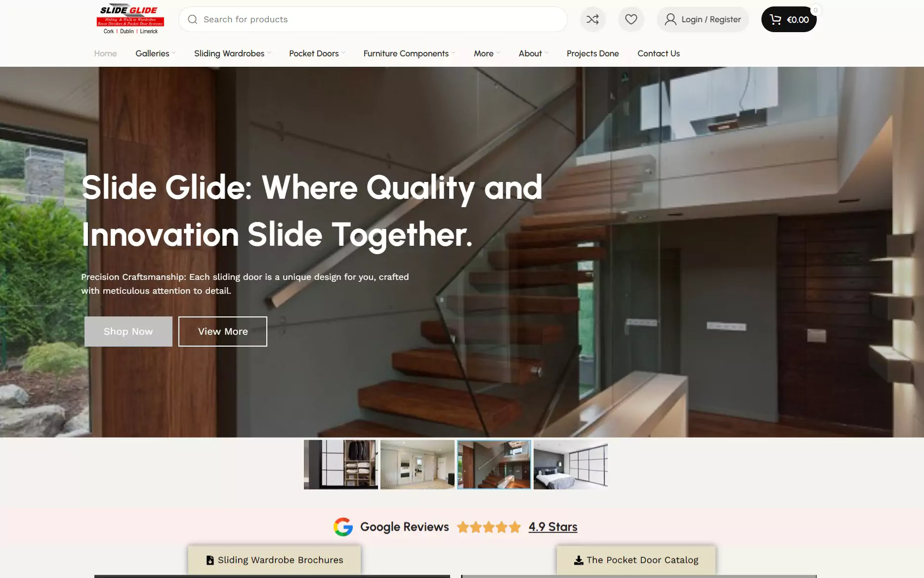Click the user account icon
Image resolution: width=924 pixels, height=578 pixels.
pos(671,19)
